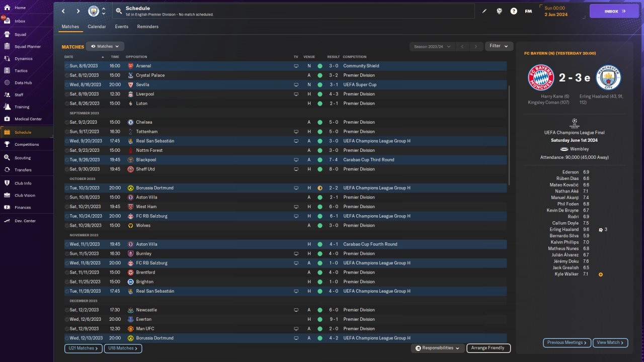
Task: Click the View Match button
Action: [610, 342]
